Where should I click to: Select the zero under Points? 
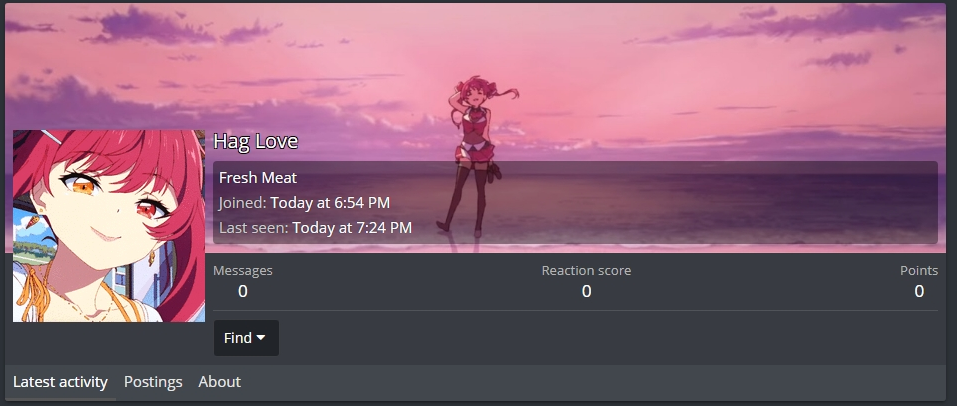[919, 291]
